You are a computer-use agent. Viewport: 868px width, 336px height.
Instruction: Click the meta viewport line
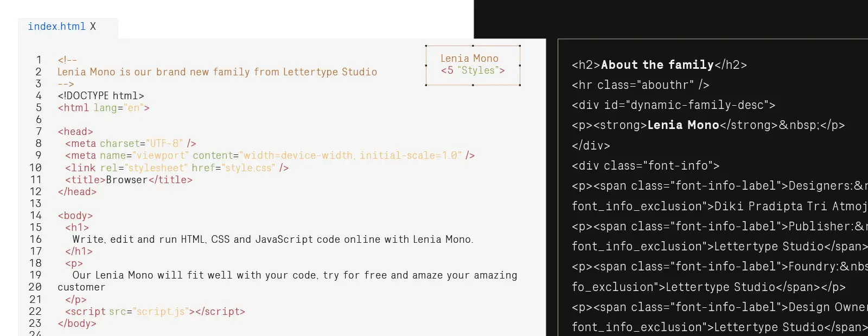coord(270,155)
